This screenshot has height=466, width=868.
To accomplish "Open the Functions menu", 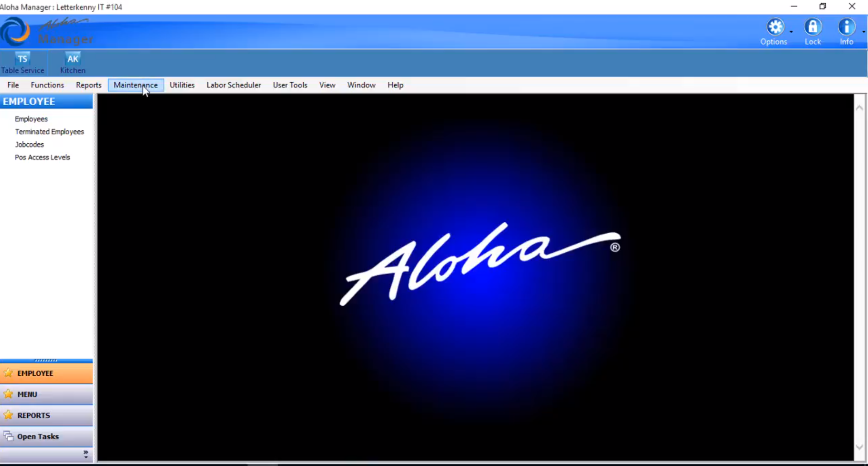I will (x=47, y=85).
